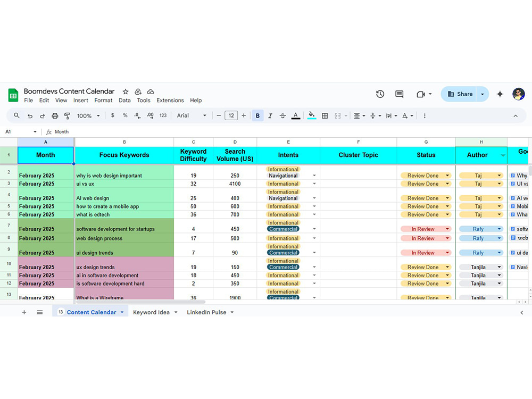Image resolution: width=532 pixels, height=399 pixels.
Task: Collapse the toolbar with the up chevron
Action: click(x=516, y=116)
